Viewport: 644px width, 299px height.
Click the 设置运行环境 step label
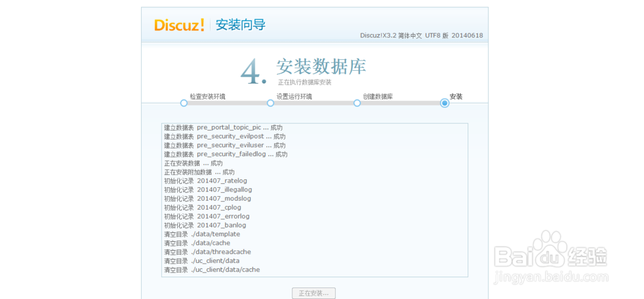tap(294, 97)
